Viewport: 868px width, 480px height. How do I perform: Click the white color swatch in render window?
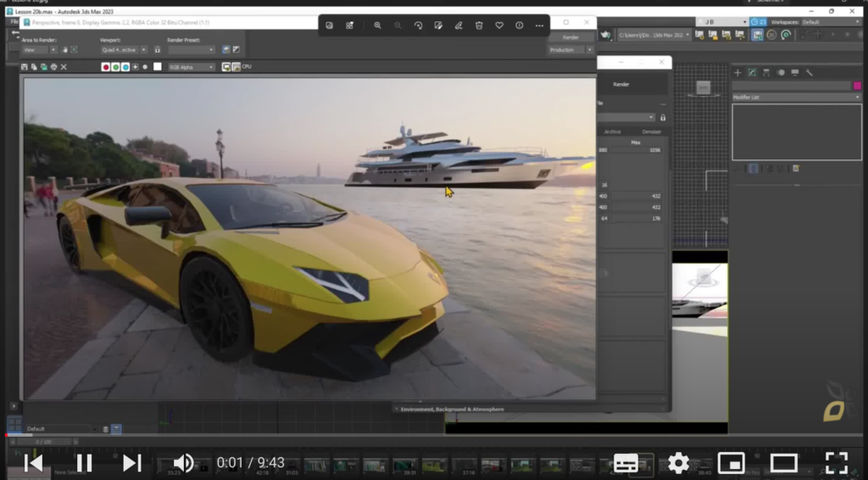157,67
